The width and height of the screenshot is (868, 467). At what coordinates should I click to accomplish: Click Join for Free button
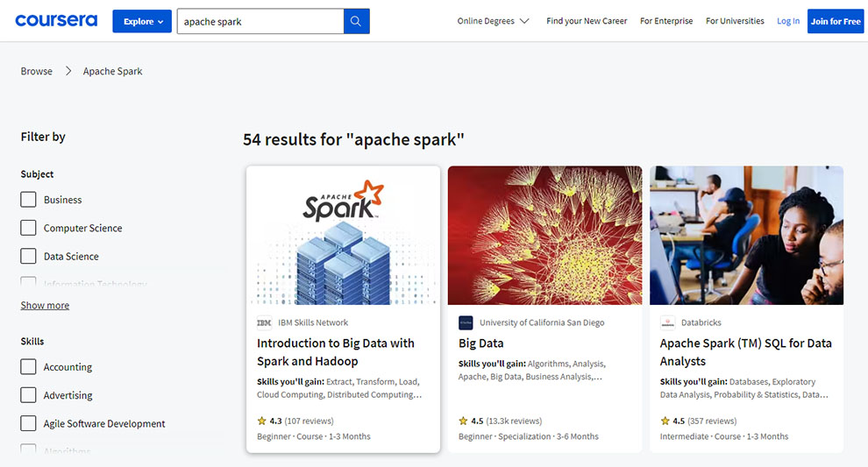836,21
